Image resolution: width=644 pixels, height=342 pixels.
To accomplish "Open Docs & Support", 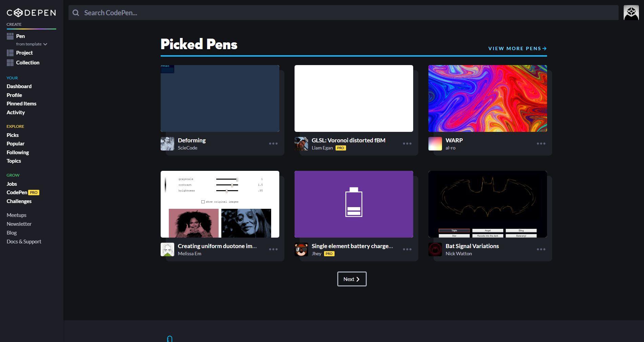I will [24, 242].
